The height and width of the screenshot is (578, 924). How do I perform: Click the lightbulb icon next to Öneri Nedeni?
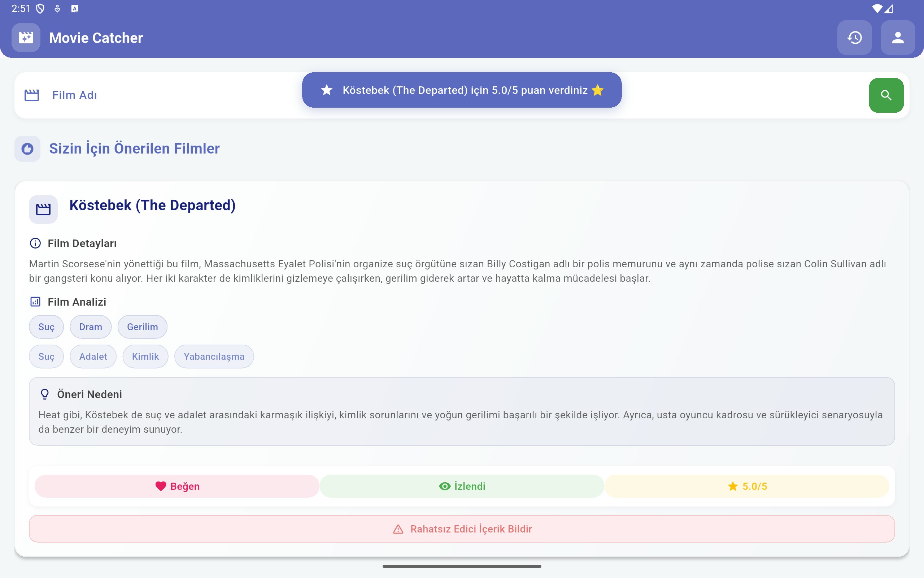pyautogui.click(x=45, y=394)
